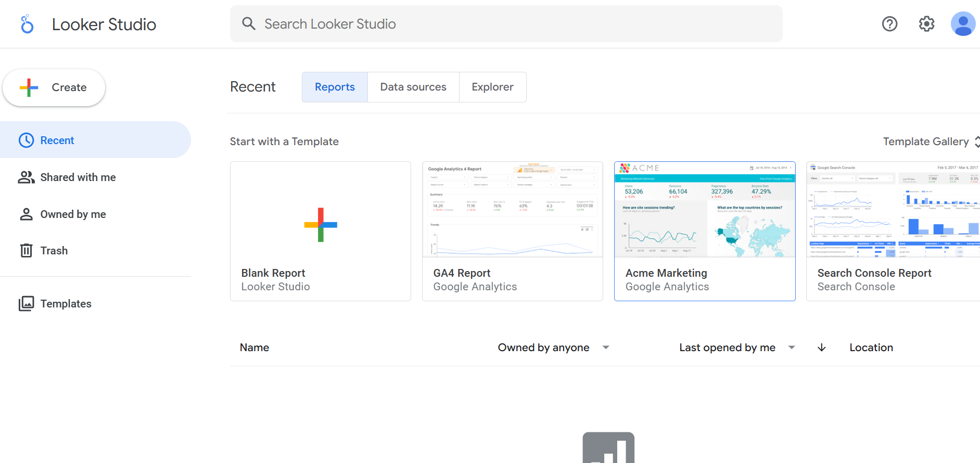Image resolution: width=980 pixels, height=463 pixels.
Task: Open the GA4 Report template thumbnail
Action: [513, 210]
